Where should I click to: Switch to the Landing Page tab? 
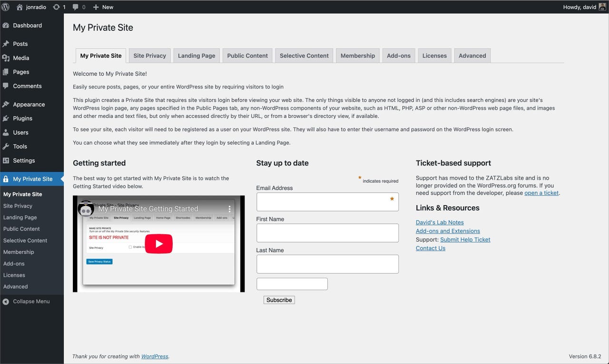pyautogui.click(x=196, y=56)
